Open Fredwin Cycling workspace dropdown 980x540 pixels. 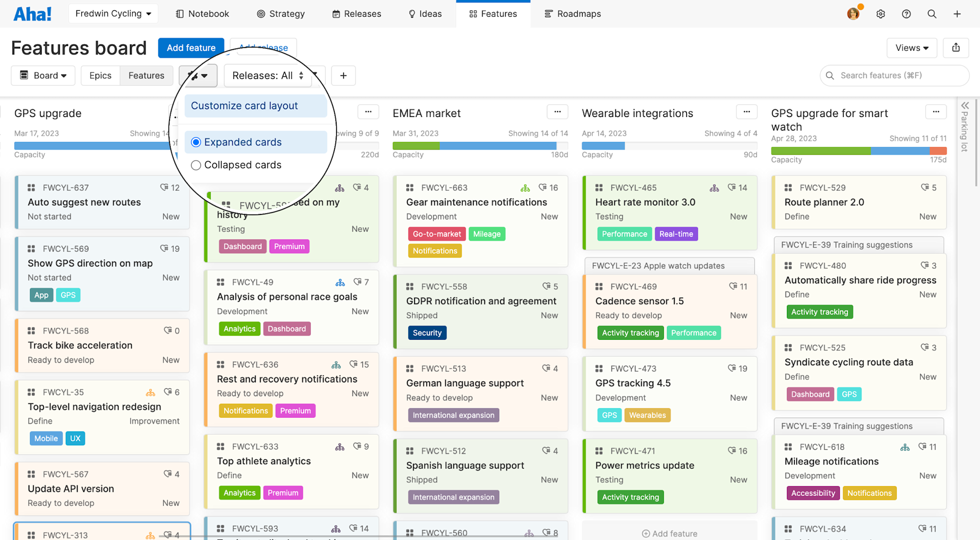(x=113, y=14)
